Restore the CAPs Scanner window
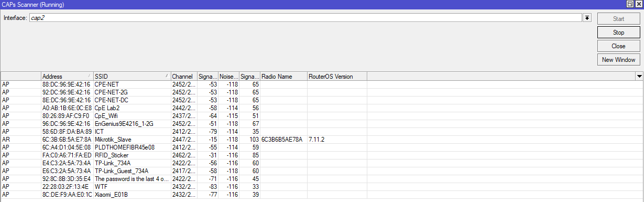 (x=630, y=4)
